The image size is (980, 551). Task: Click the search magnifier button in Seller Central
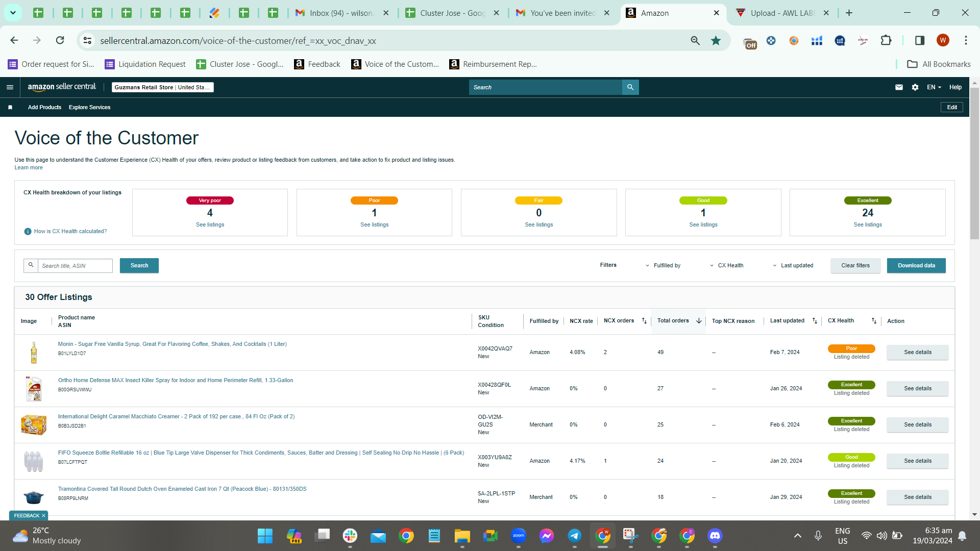tap(630, 87)
